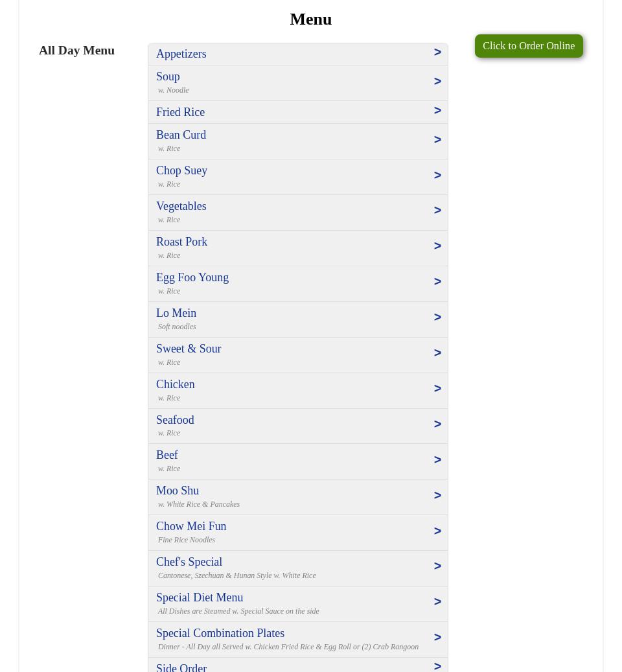Expand the Special Combination Plates arrow
Viewport: 622px width, 672px height.
coord(437,638)
